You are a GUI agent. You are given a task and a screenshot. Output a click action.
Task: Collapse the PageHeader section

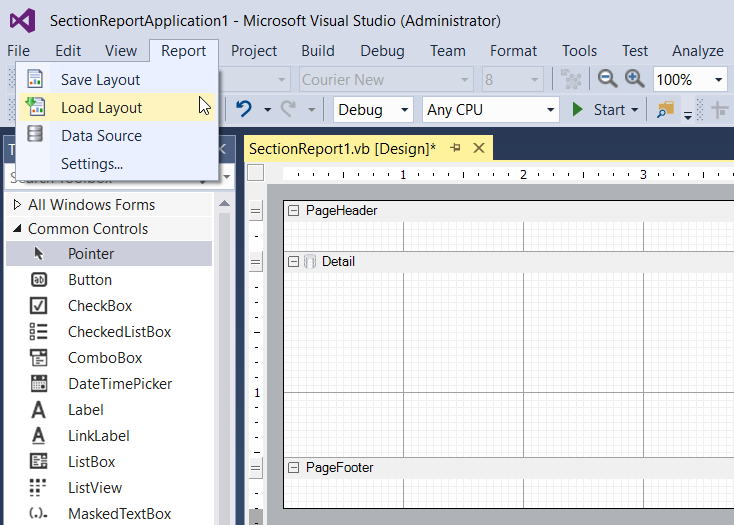pos(294,211)
